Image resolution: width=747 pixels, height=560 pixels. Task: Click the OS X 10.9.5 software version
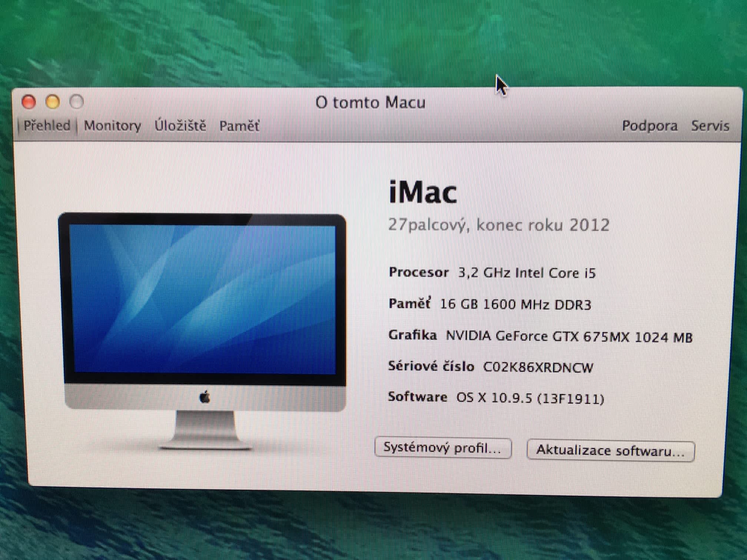[x=530, y=399]
